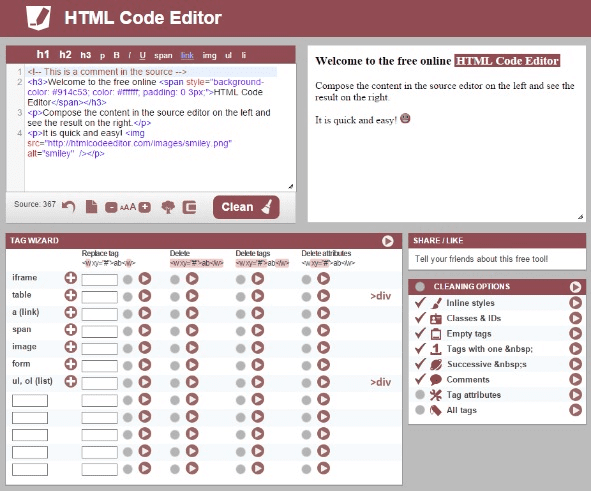591x491 pixels.
Task: Apply italic I tag from toolbar
Action: tap(129, 55)
